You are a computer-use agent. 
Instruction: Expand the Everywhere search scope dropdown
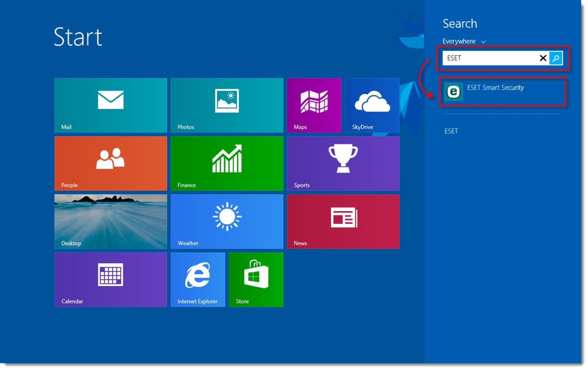pos(464,41)
